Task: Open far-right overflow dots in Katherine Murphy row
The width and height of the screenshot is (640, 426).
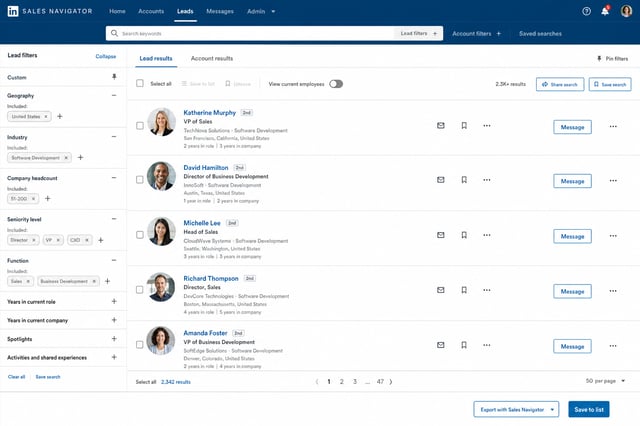Action: [613, 126]
